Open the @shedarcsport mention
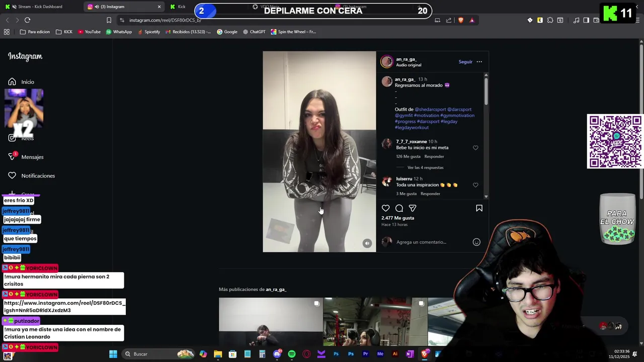 point(430,109)
